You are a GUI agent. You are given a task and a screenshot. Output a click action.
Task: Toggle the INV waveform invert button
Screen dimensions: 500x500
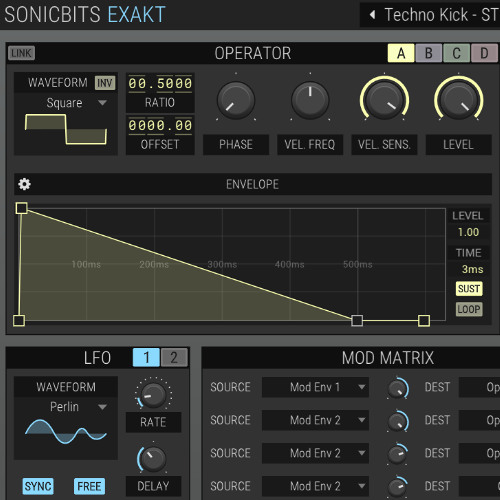coord(105,83)
